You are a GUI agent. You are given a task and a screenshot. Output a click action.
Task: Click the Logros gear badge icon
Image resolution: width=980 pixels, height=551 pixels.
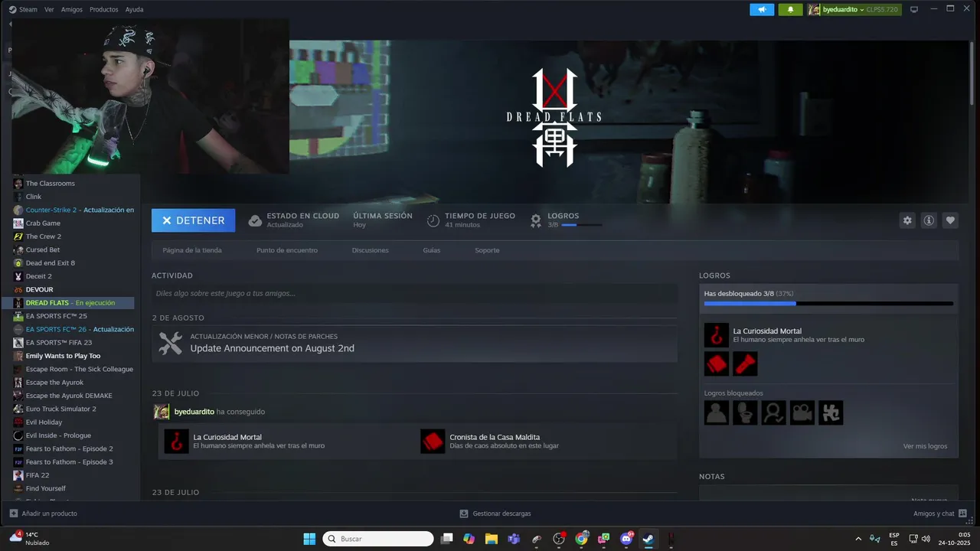(536, 220)
